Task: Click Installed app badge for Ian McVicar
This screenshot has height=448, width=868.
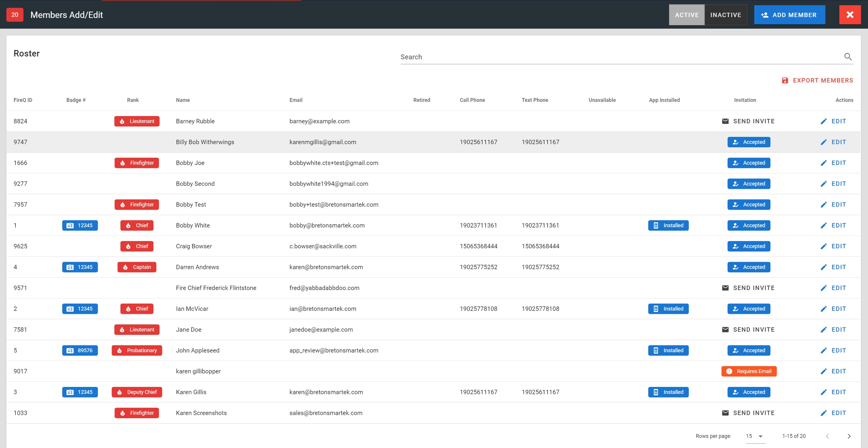Action: point(668,309)
